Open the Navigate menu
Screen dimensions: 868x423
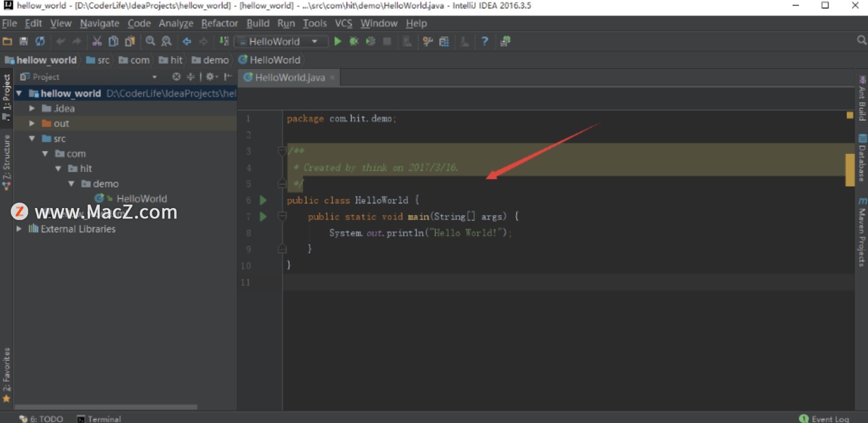pos(100,23)
